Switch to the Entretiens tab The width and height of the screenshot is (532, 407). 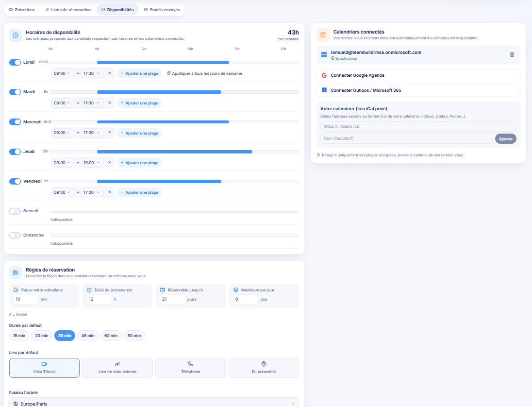click(x=22, y=10)
